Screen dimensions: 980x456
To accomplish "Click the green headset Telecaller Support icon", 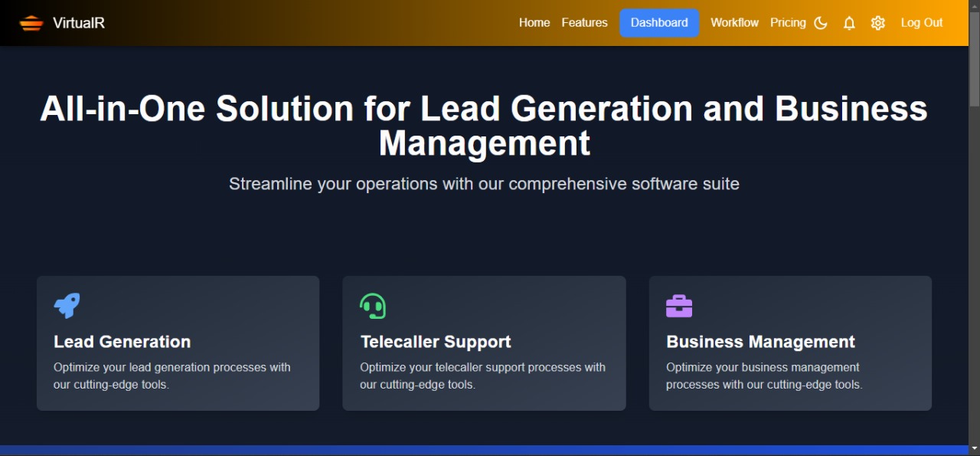I will (x=373, y=306).
